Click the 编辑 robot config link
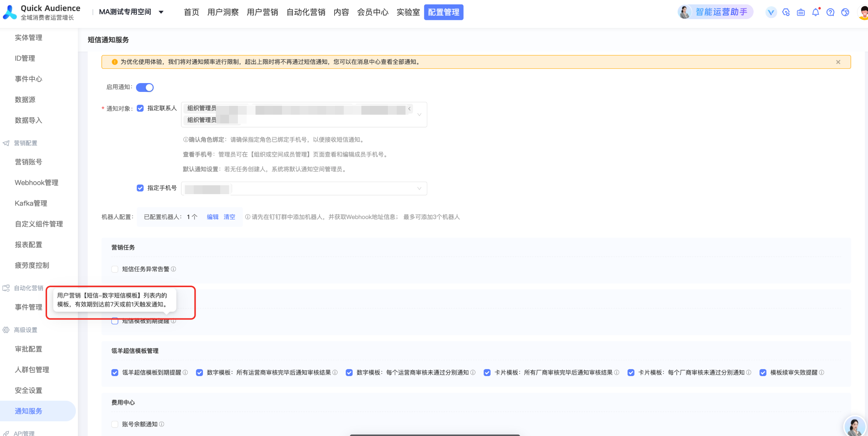Viewport: 868px width, 436px height. coord(212,217)
